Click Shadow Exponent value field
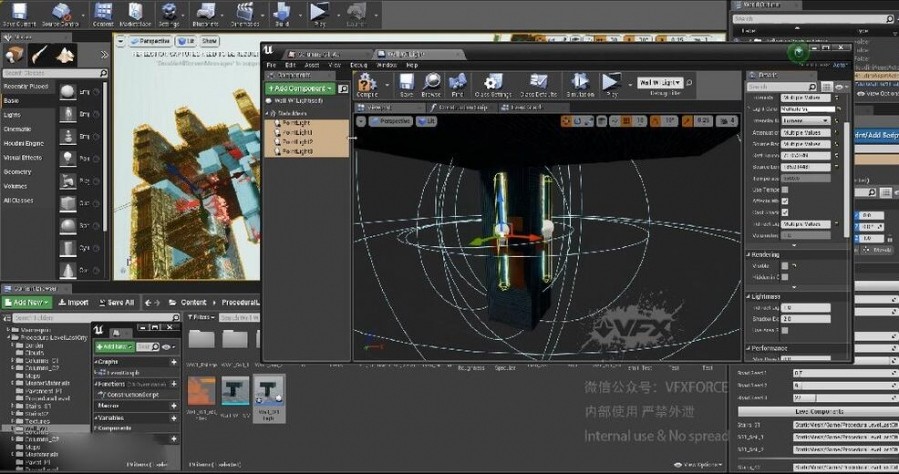 click(x=806, y=319)
